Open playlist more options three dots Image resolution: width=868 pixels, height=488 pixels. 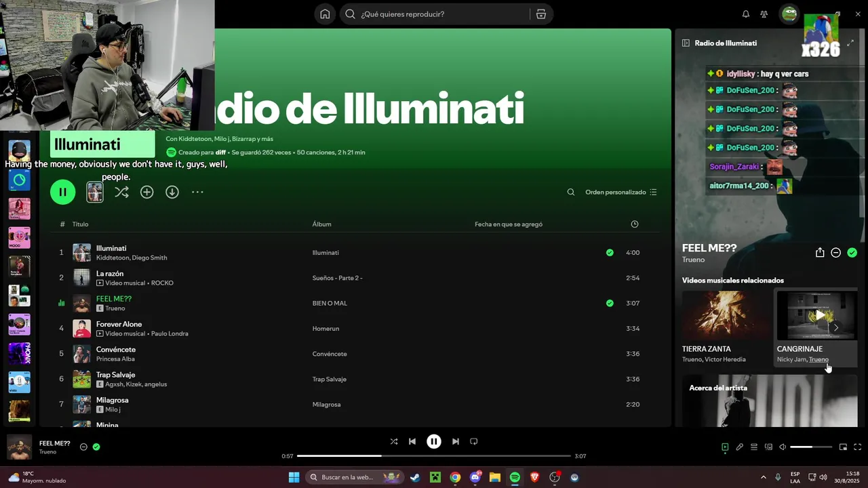[197, 192]
